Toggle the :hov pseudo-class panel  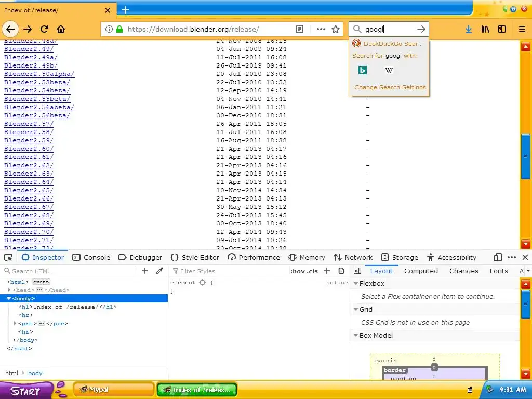pyautogui.click(x=297, y=271)
